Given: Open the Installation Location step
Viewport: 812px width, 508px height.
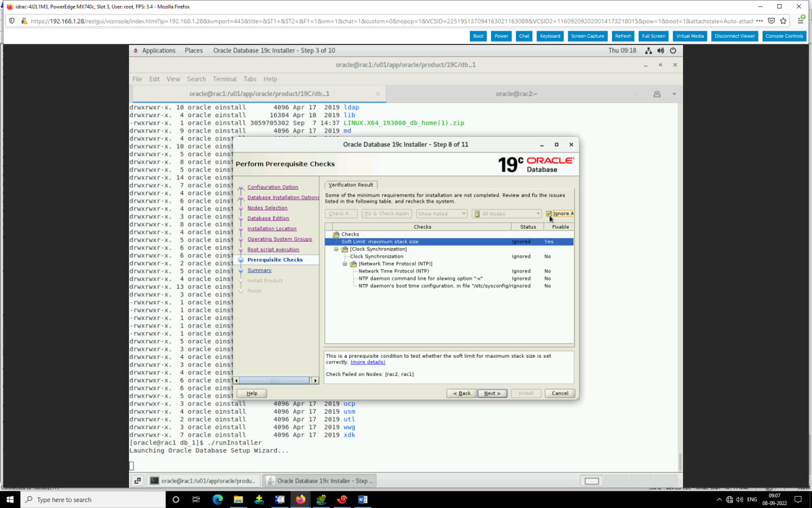Looking at the screenshot, I should [272, 229].
